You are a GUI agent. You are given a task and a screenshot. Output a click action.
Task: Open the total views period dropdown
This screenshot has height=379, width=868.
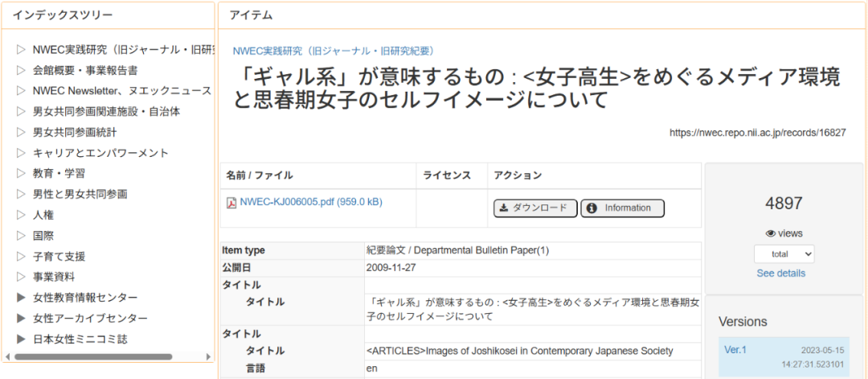coord(784,253)
